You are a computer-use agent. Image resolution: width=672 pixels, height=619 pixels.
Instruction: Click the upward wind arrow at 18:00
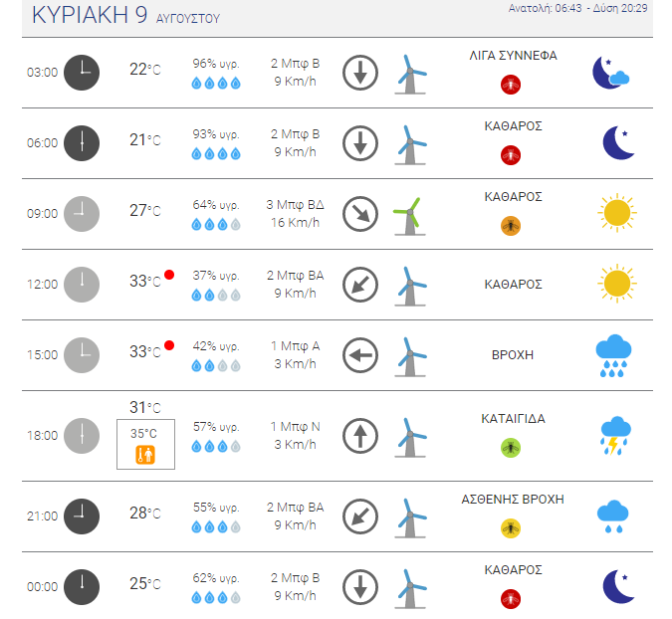(x=360, y=436)
